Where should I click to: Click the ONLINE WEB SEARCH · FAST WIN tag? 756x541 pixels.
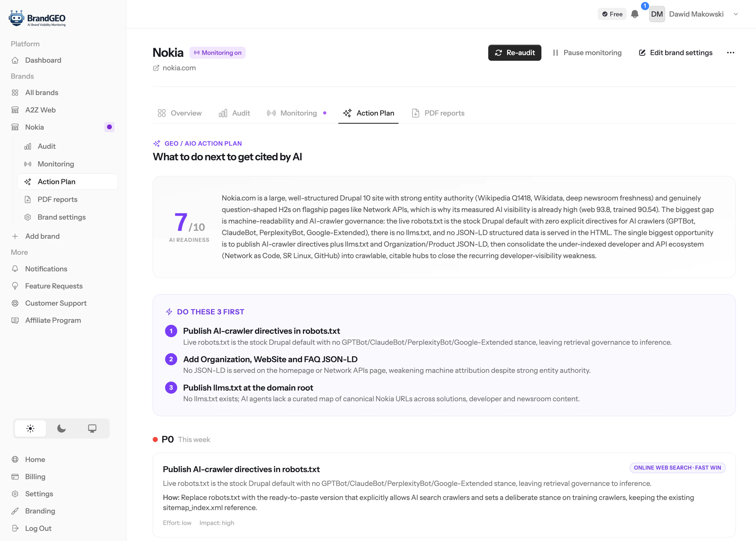pyautogui.click(x=677, y=468)
